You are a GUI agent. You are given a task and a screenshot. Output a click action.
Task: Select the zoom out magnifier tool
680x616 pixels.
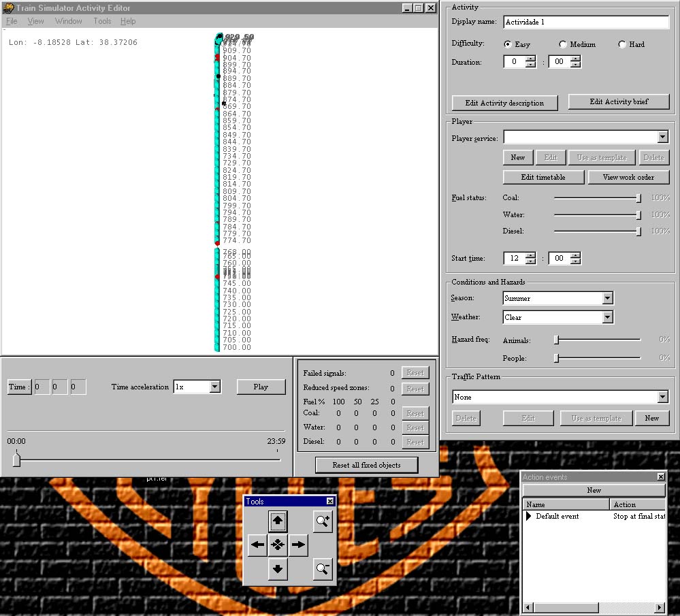point(323,569)
